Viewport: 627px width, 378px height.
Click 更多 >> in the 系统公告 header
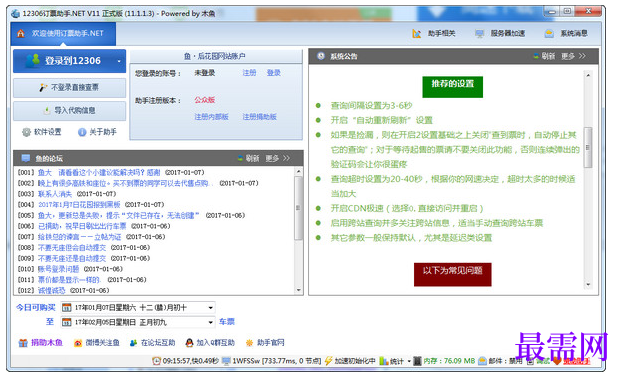[x=573, y=56]
